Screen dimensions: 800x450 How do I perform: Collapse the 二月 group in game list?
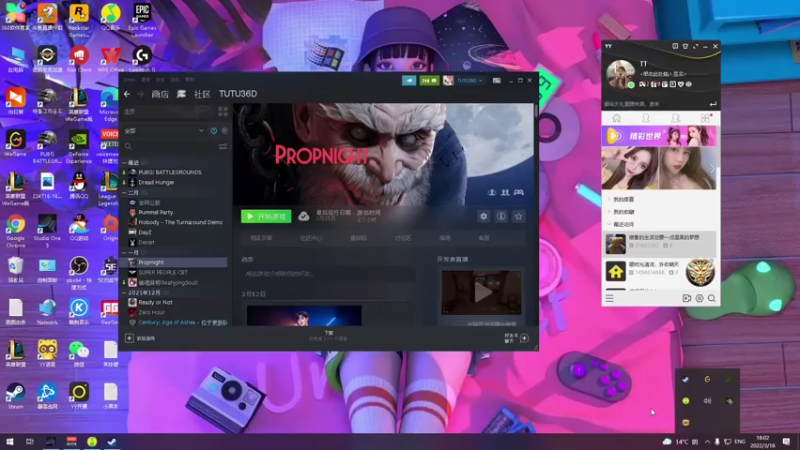coord(124,193)
